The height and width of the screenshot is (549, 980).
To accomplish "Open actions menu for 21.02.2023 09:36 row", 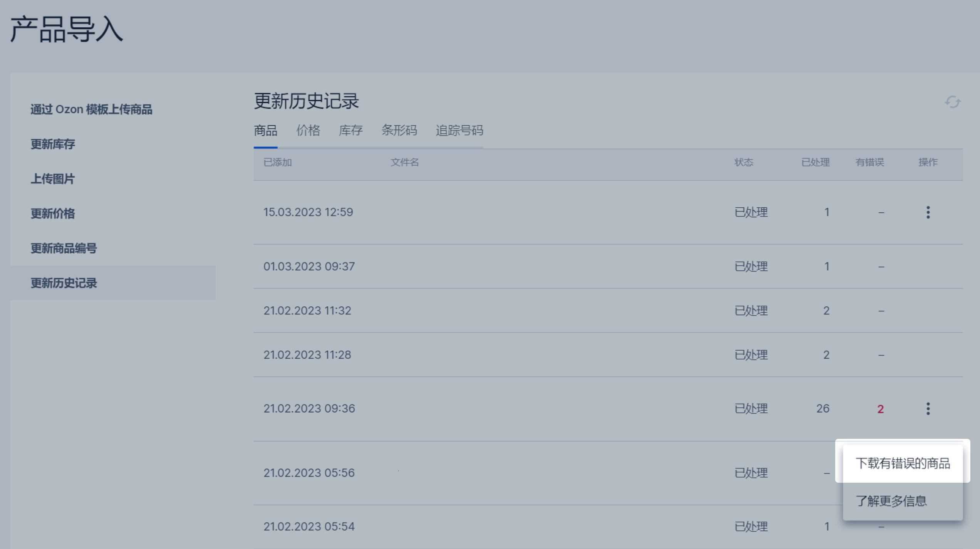I will pos(928,408).
